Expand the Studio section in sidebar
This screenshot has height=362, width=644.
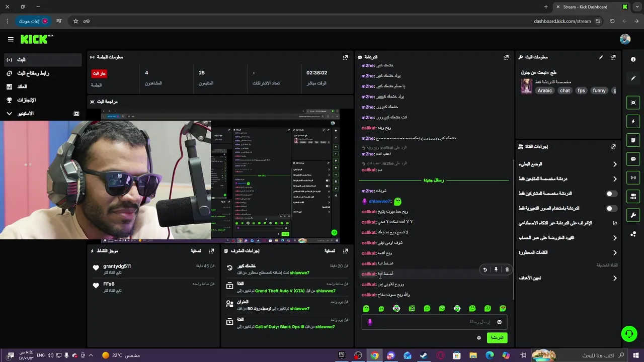[x=9, y=114]
